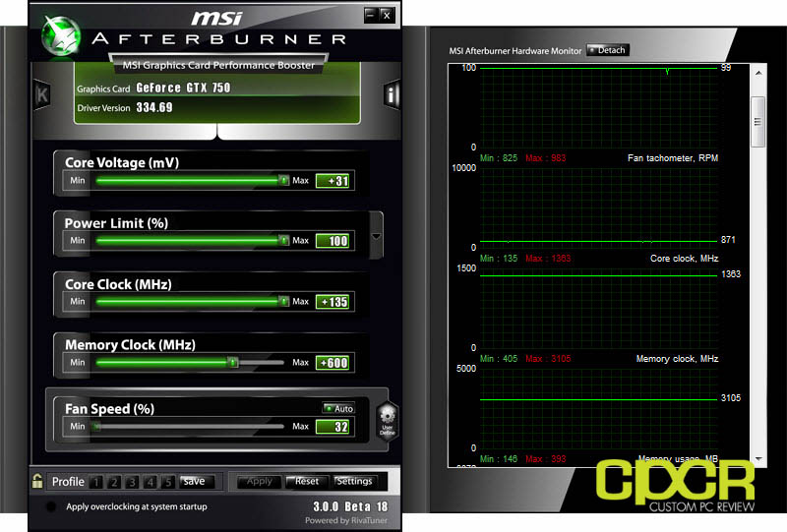
Task: Click hardware monitor scrollbar down arrow
Action: pyautogui.click(x=758, y=458)
